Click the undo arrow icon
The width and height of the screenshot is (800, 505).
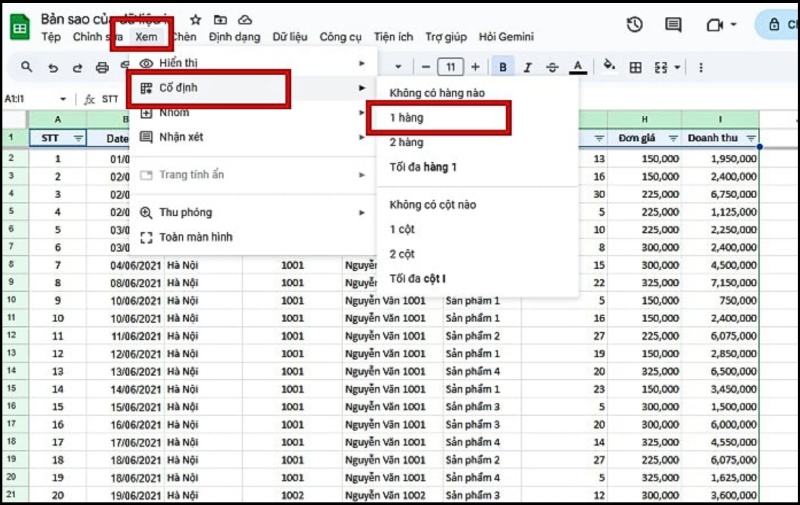pyautogui.click(x=53, y=67)
